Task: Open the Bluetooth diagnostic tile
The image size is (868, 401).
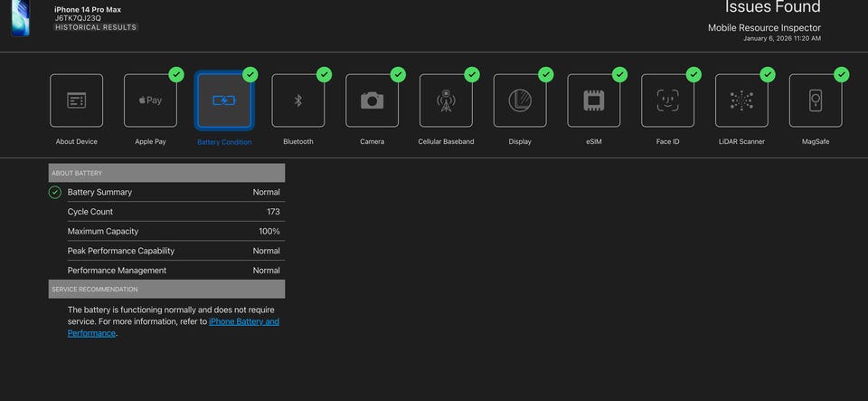Action: click(x=298, y=100)
